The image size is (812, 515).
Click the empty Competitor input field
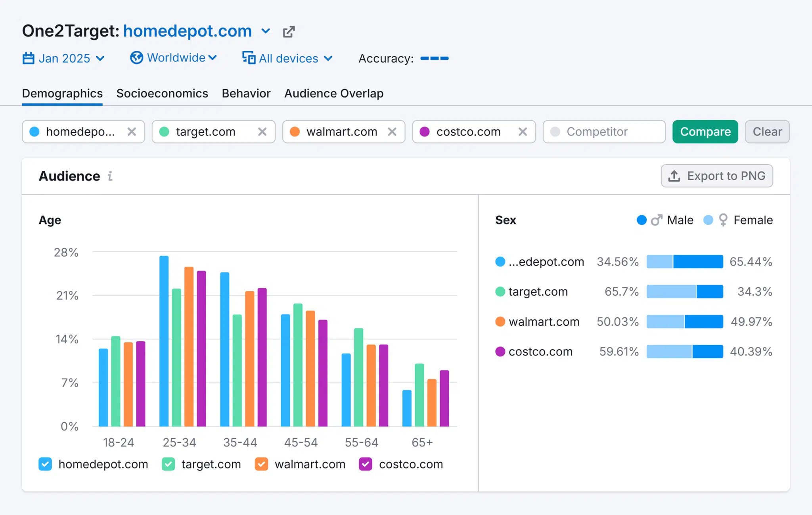[603, 132]
